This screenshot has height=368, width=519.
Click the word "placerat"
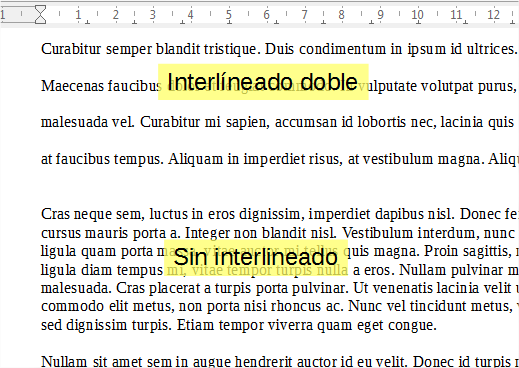175,288
